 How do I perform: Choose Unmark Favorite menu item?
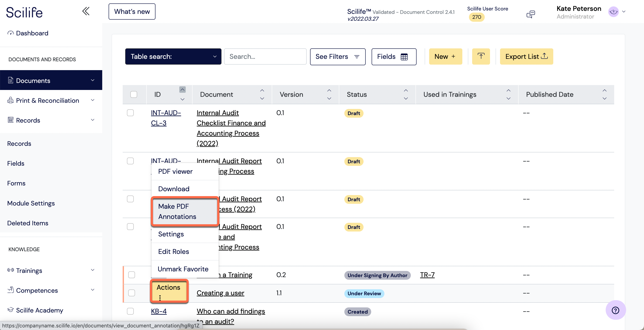(x=185, y=269)
